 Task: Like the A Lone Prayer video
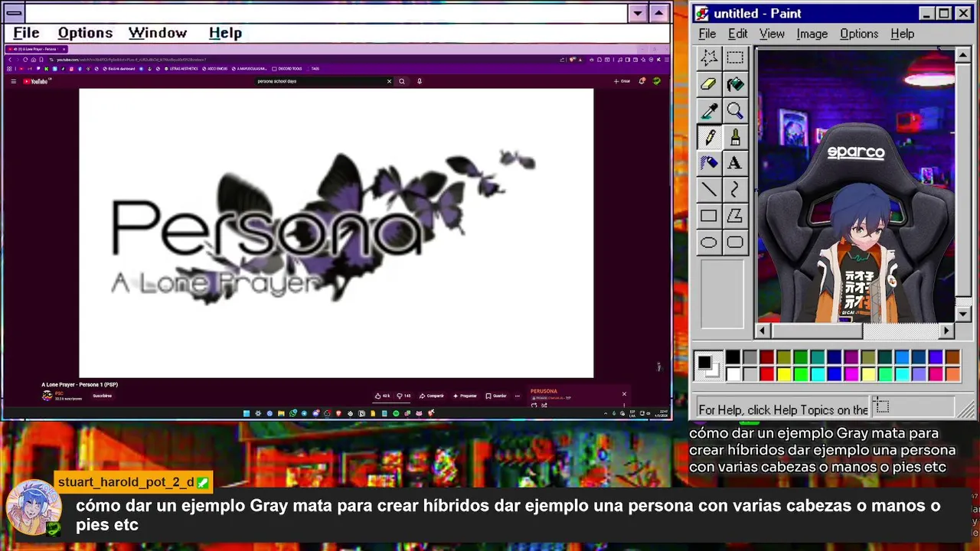click(383, 396)
